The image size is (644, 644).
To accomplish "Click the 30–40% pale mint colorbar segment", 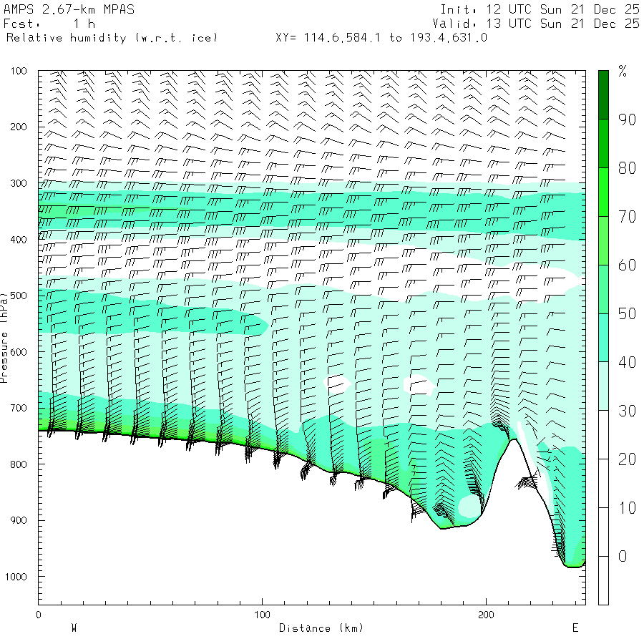I will click(x=603, y=386).
